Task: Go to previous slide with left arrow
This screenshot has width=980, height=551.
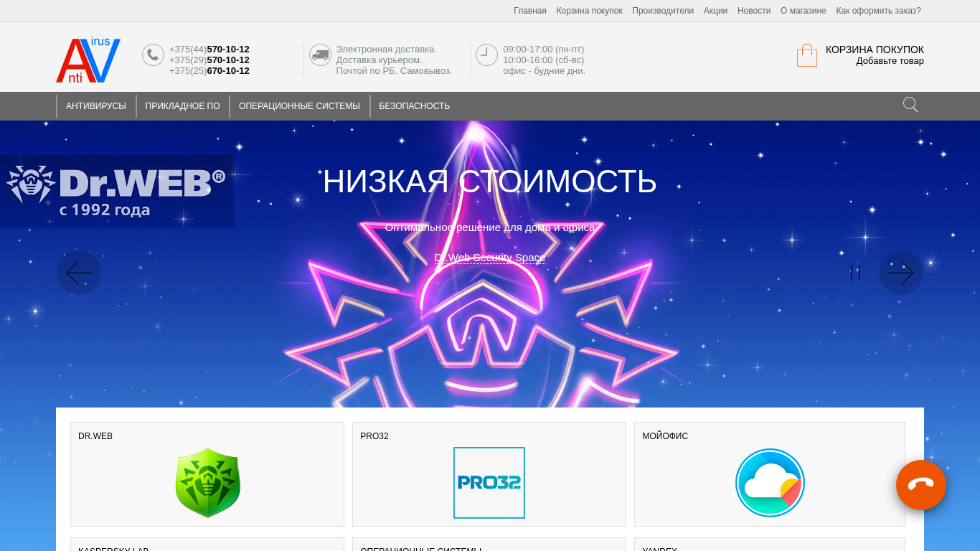Action: [x=79, y=273]
